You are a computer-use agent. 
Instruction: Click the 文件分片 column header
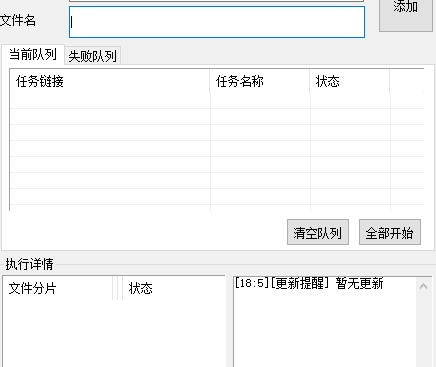point(58,288)
